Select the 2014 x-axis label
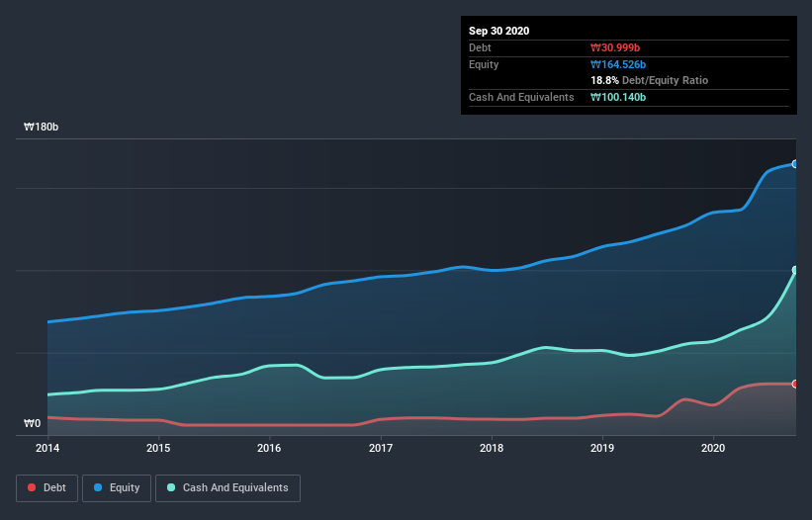 pos(47,448)
